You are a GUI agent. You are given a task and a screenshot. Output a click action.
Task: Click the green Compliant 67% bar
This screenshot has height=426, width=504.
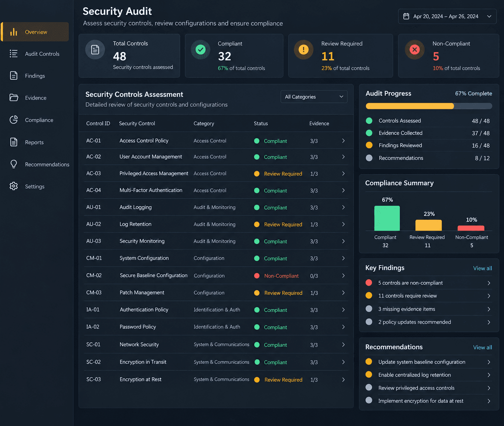[x=387, y=218]
